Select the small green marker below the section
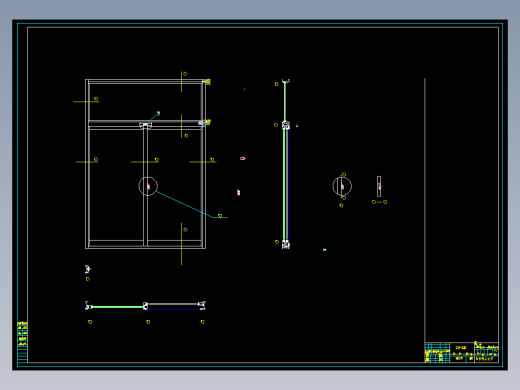The width and height of the screenshot is (520, 390). 324,250
